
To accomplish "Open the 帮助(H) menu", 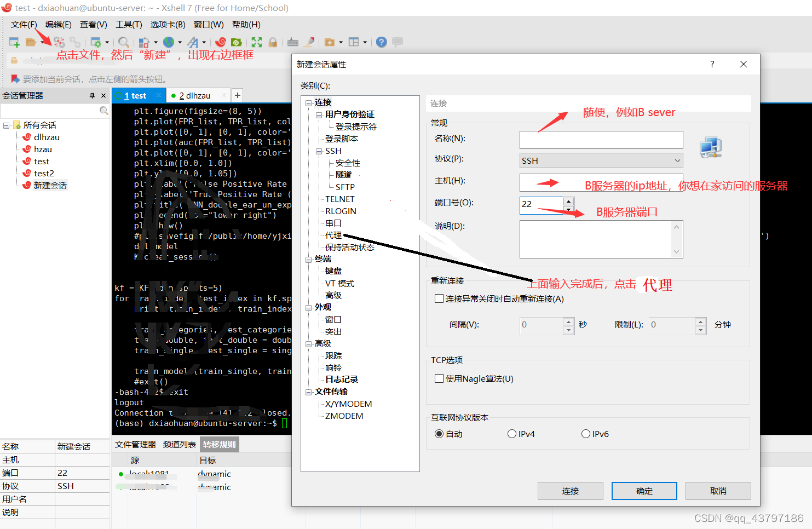I will [246, 25].
